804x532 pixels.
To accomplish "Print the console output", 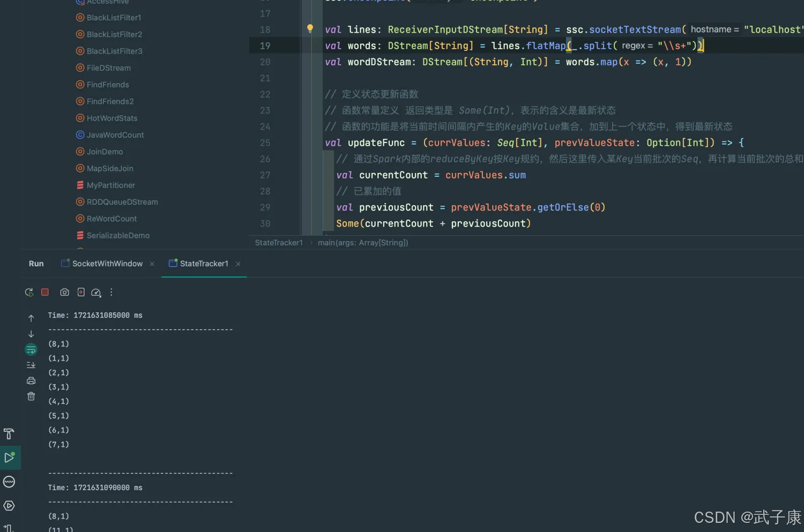I will pyautogui.click(x=31, y=381).
